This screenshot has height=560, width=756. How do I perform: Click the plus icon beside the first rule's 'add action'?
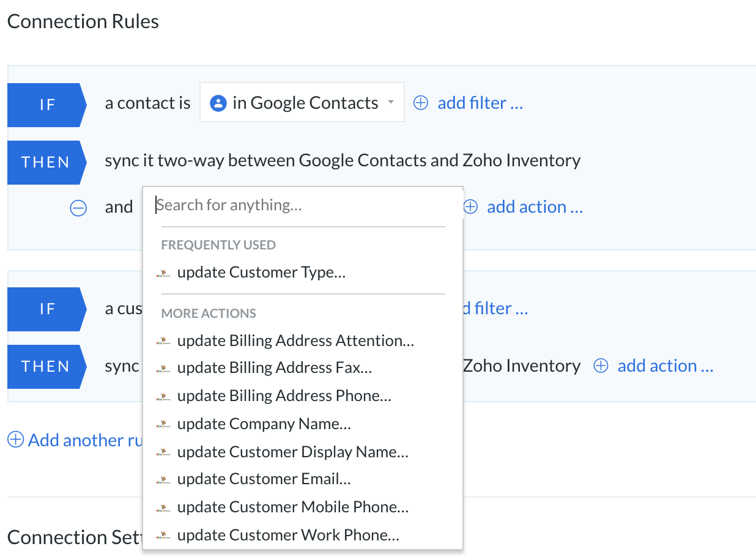[470, 207]
